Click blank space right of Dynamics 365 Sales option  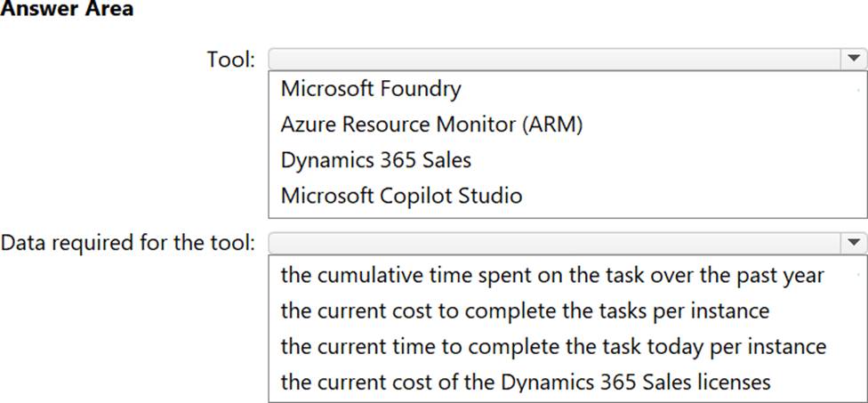(667, 160)
